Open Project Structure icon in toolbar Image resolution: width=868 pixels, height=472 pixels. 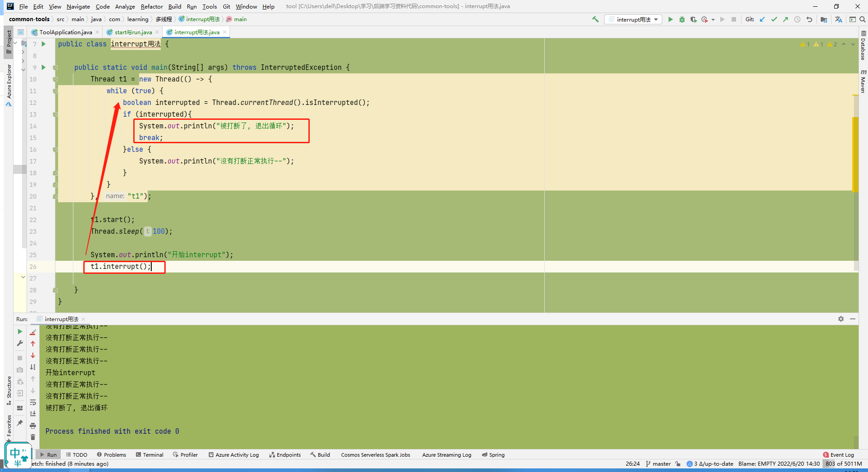tap(824, 19)
